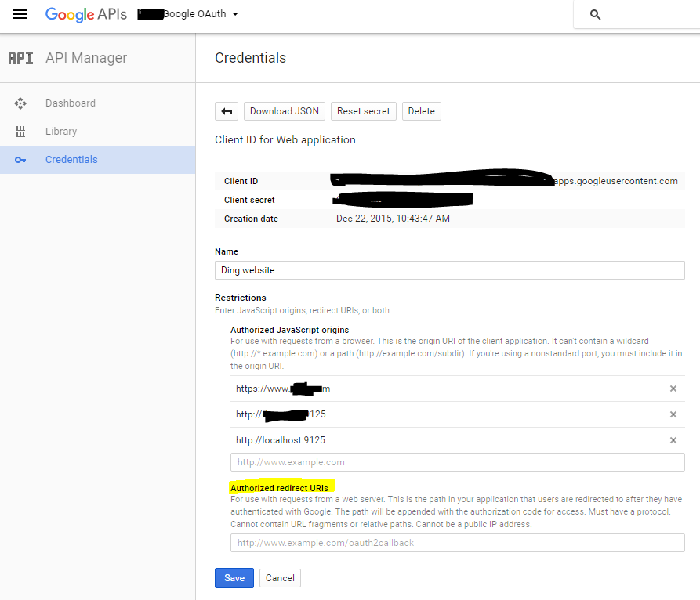
Task: Click Download JSON button
Action: click(285, 111)
